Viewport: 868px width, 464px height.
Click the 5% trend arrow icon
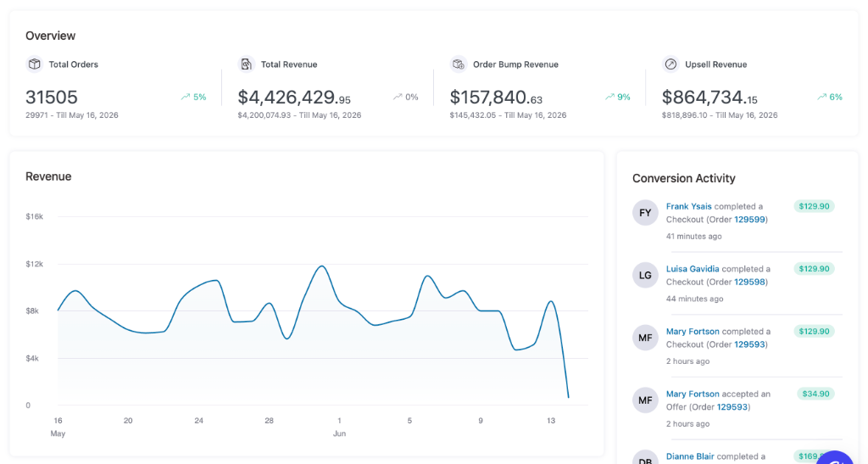tap(186, 97)
